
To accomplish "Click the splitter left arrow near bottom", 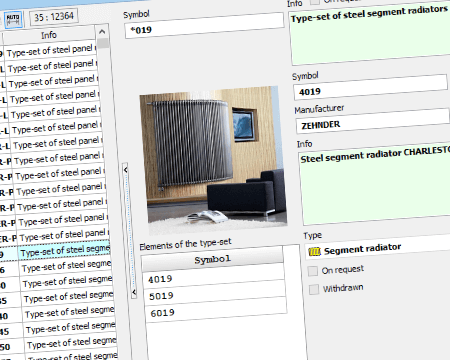I will click(134, 292).
